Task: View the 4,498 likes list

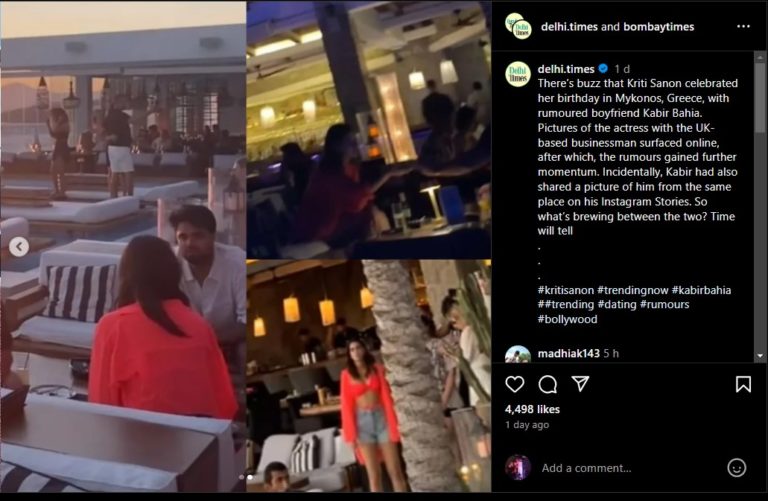Action: coord(532,409)
